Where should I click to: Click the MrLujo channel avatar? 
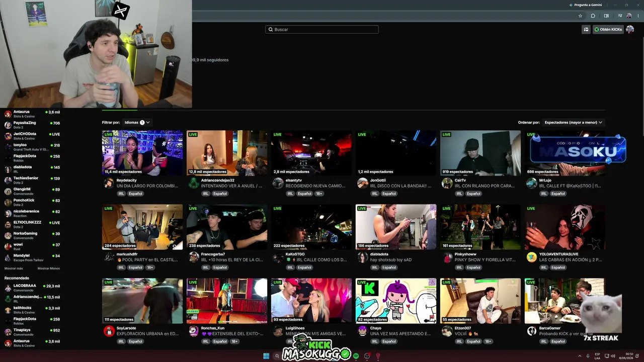tap(531, 183)
